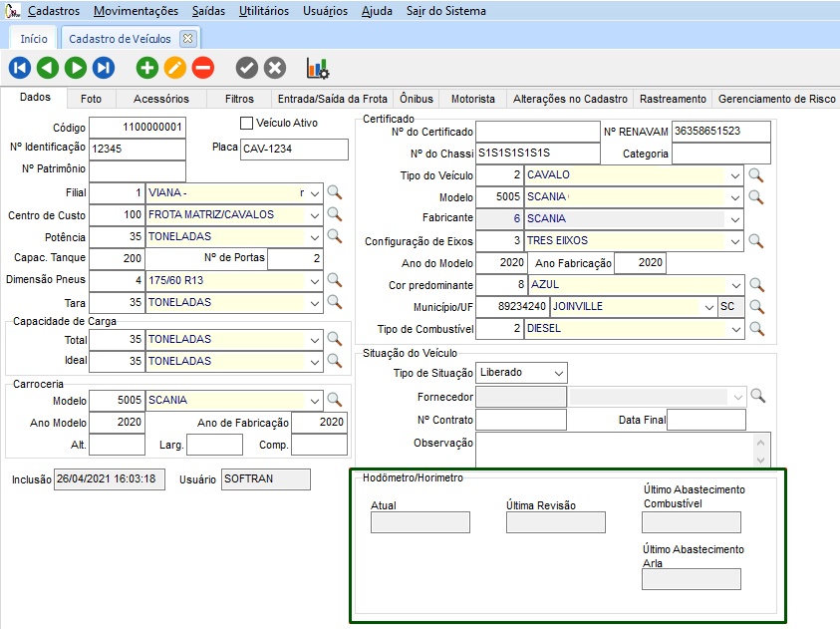
Task: Go to the next record
Action: (x=75, y=68)
